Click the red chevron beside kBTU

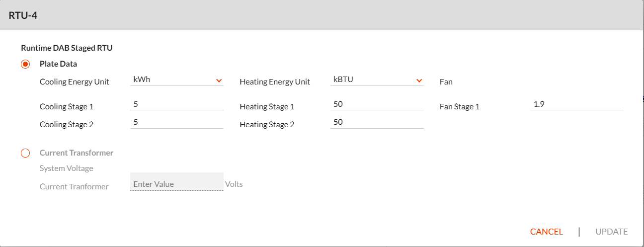[x=419, y=81]
